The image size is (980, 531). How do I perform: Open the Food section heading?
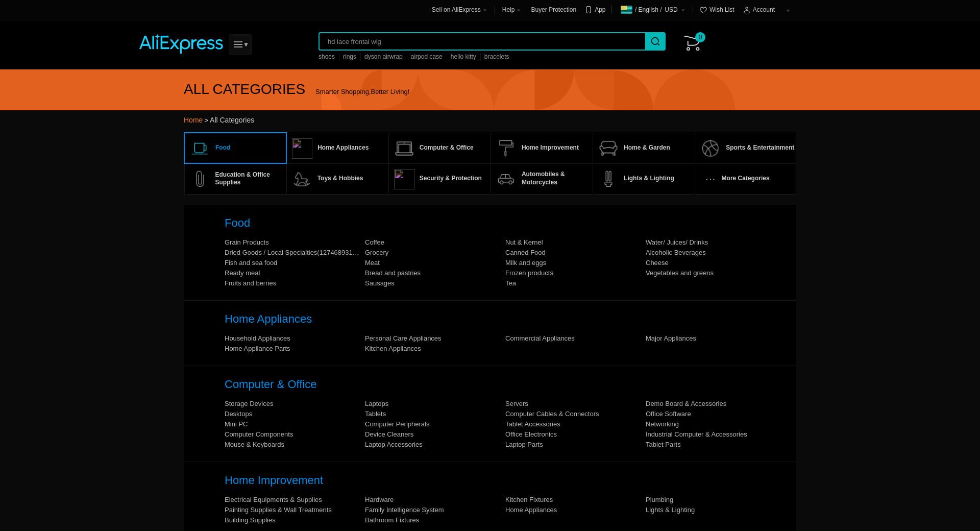tap(237, 223)
